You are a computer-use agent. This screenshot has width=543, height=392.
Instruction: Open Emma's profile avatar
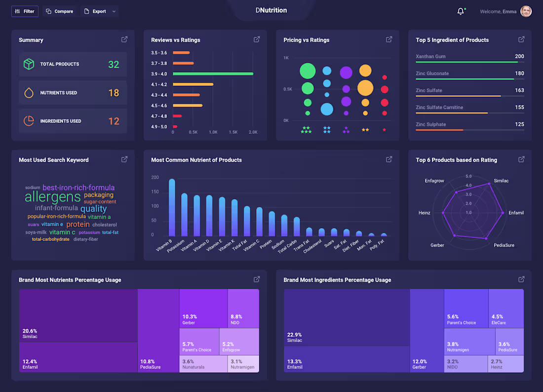(x=526, y=11)
